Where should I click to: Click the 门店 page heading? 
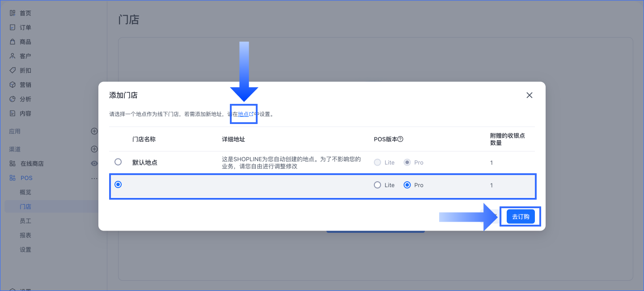tap(129, 20)
